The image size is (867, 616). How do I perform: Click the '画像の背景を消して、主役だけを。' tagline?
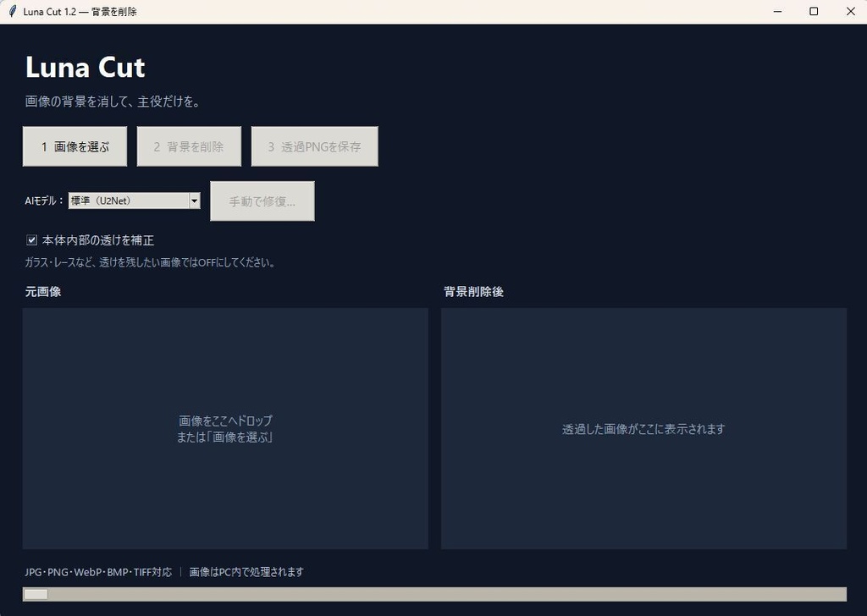tap(113, 102)
